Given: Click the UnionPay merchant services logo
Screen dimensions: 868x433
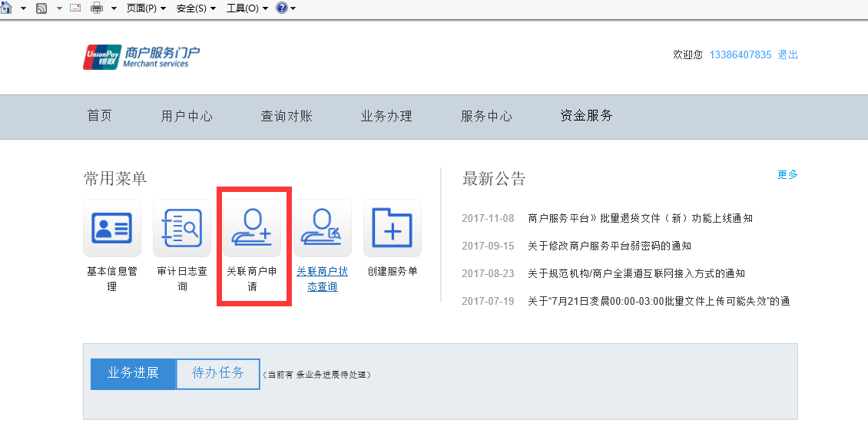Looking at the screenshot, I should point(141,56).
